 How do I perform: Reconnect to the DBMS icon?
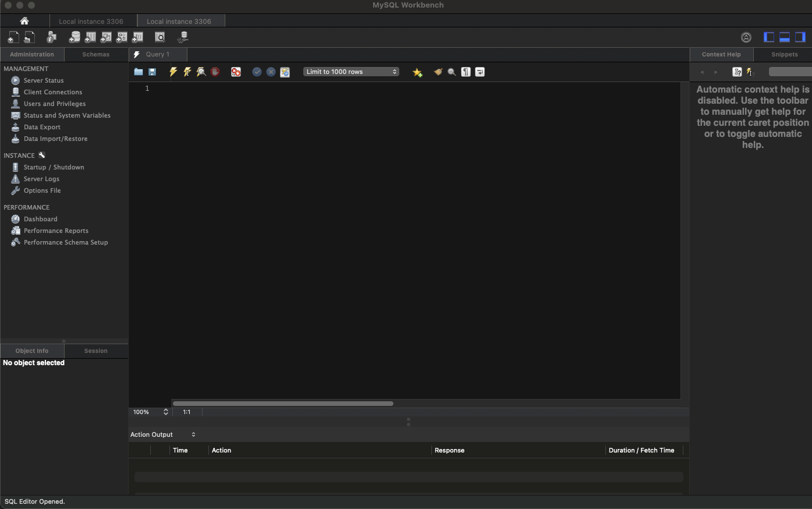[183, 37]
